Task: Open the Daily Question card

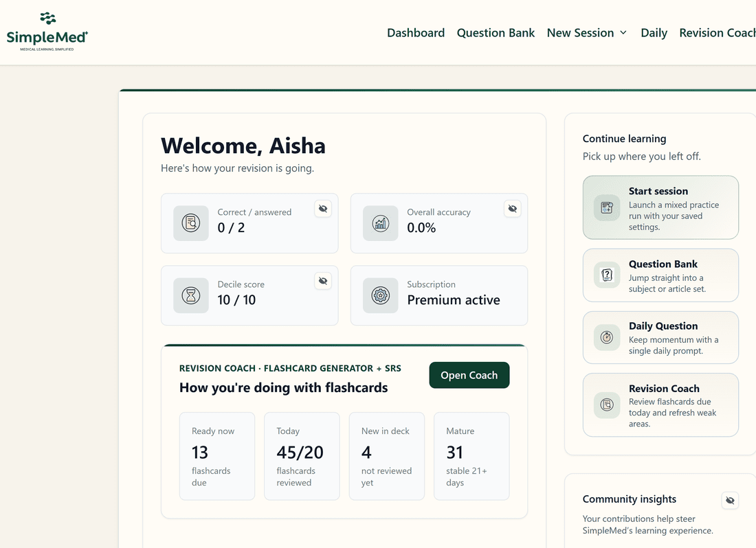Action: point(660,337)
